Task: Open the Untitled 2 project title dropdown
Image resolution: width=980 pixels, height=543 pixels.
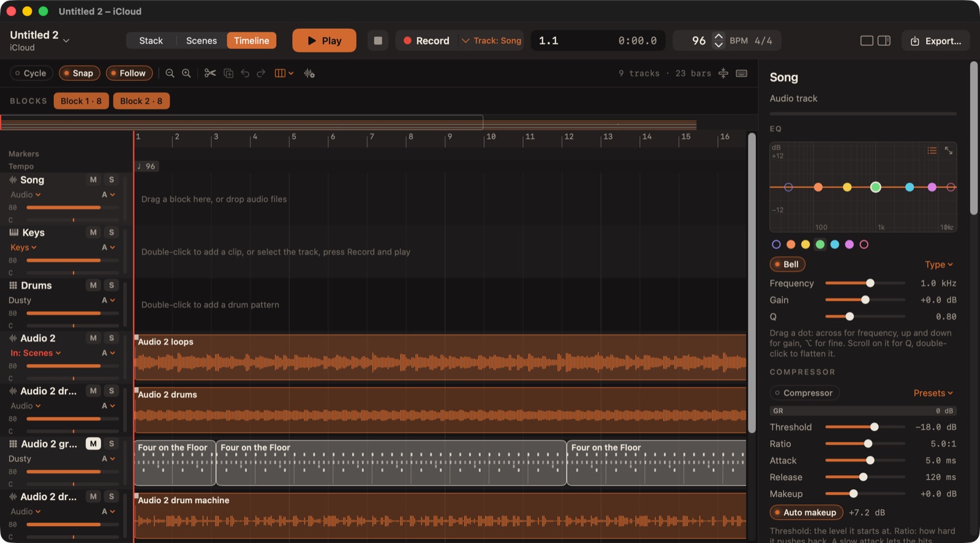Action: (40, 40)
